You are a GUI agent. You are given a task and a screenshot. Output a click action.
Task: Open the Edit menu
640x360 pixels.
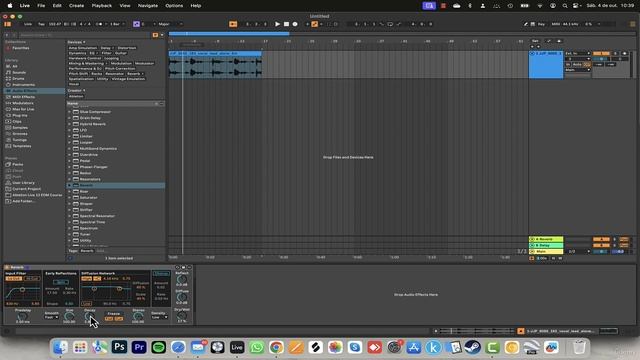pos(57,6)
